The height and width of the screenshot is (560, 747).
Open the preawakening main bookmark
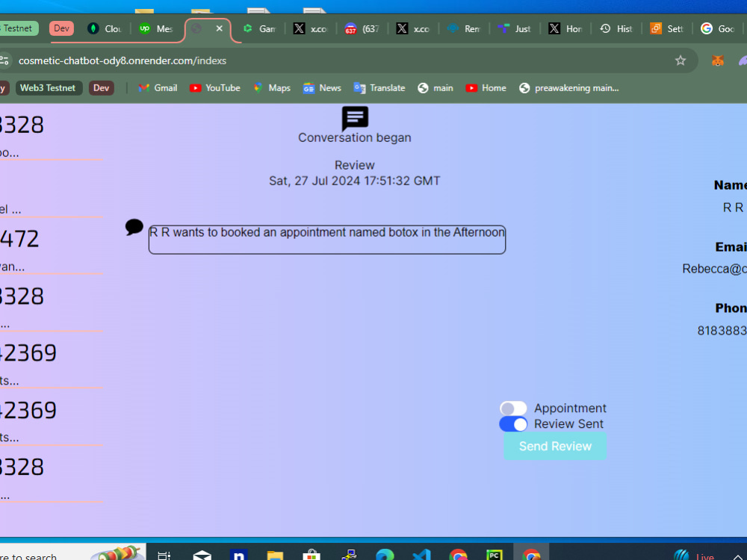[x=568, y=87]
